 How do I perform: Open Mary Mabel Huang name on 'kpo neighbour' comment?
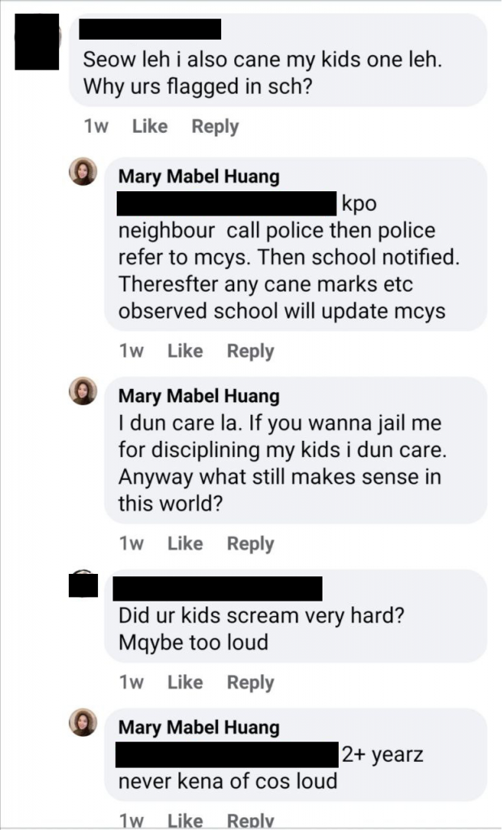pos(199,176)
